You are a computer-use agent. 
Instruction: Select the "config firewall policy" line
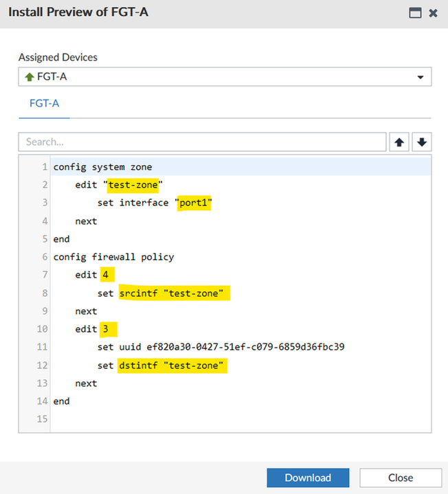coord(113,257)
